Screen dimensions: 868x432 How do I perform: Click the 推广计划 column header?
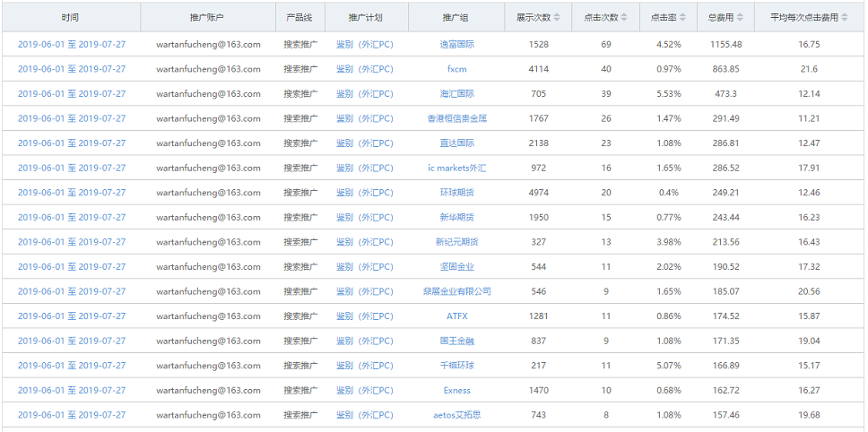coord(365,18)
